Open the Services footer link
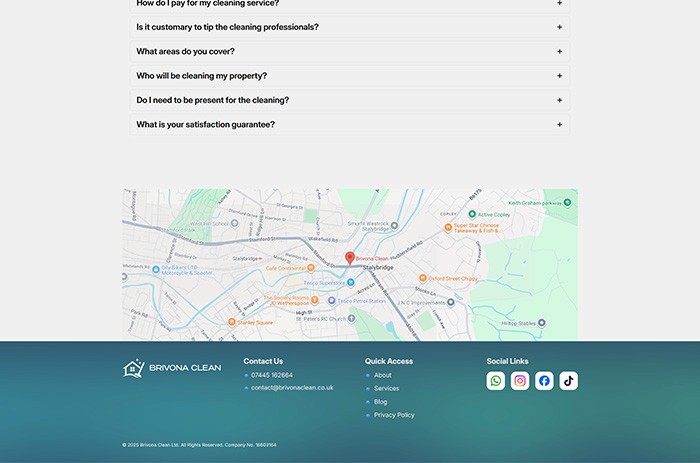Screen dimensions: 700x463 click(x=387, y=388)
